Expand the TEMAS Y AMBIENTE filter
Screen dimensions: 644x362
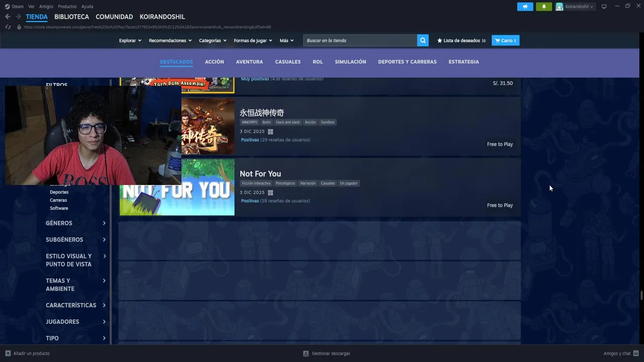75,285
